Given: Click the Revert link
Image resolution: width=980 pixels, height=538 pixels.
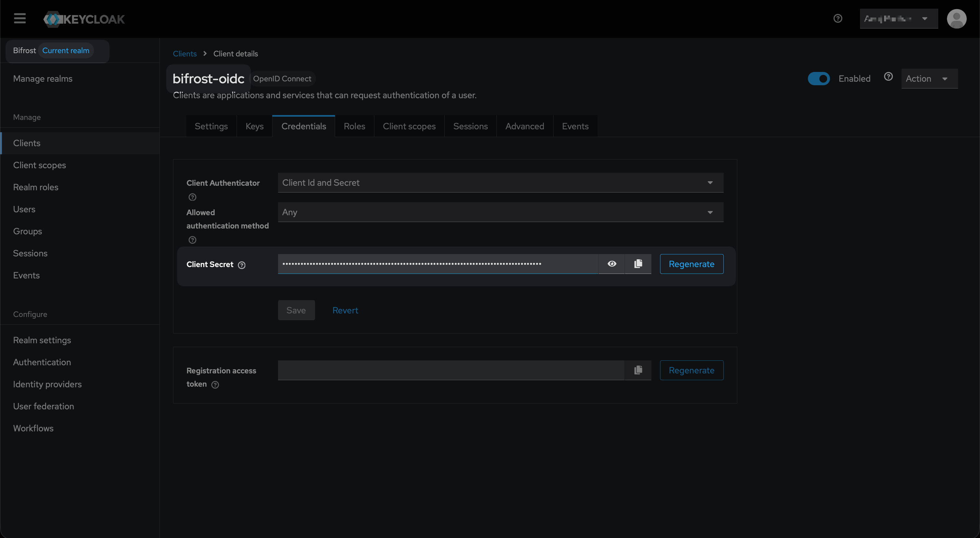Looking at the screenshot, I should [x=345, y=310].
